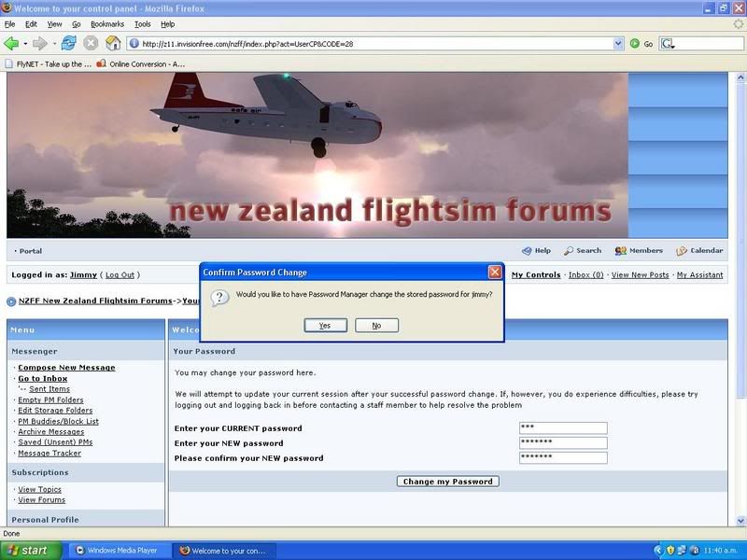Image resolution: width=747 pixels, height=560 pixels.
Task: Click the Stop loading icon
Action: coord(91,43)
